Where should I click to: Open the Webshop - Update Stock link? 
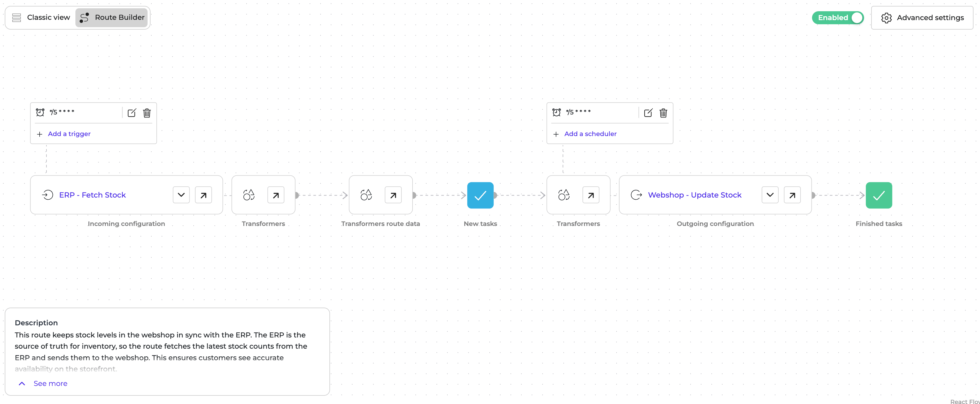695,195
